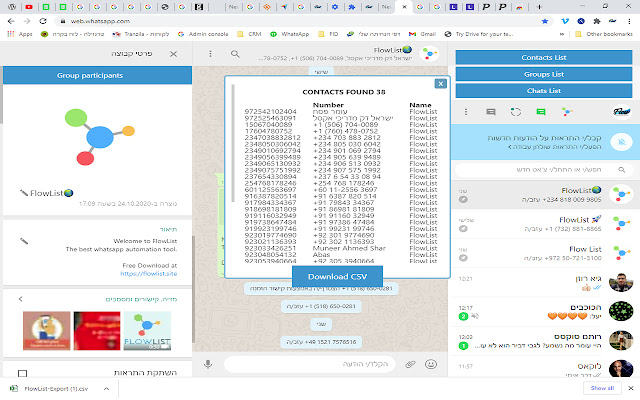Click the browser reload icon
Image resolution: width=640 pixels, height=400 pixels.
pyautogui.click(x=43, y=21)
